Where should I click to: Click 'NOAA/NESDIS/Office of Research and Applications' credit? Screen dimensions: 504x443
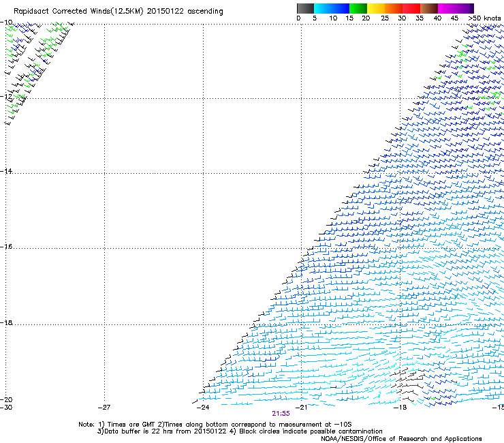(401, 439)
